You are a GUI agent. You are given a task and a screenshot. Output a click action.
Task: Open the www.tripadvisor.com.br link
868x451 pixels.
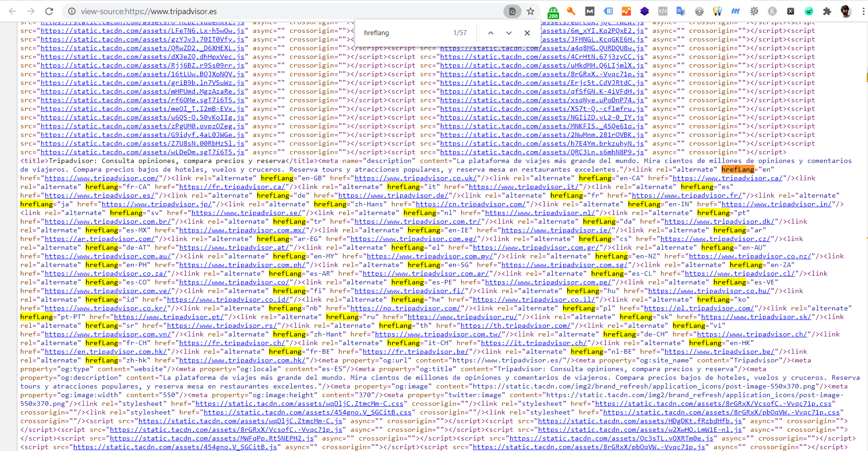108,221
